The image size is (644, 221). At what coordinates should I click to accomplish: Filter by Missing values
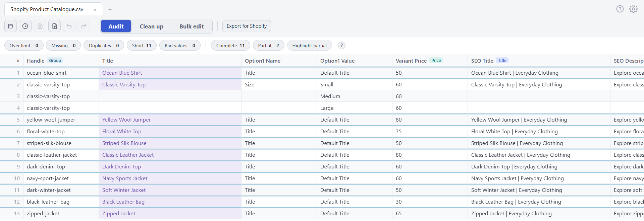[x=63, y=46]
